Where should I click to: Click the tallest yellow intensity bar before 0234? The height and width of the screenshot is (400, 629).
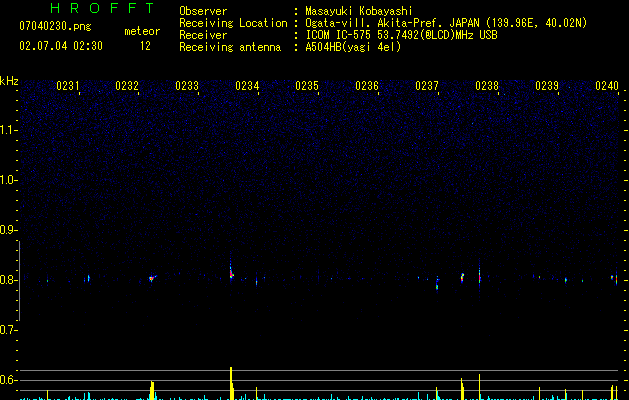point(231,383)
